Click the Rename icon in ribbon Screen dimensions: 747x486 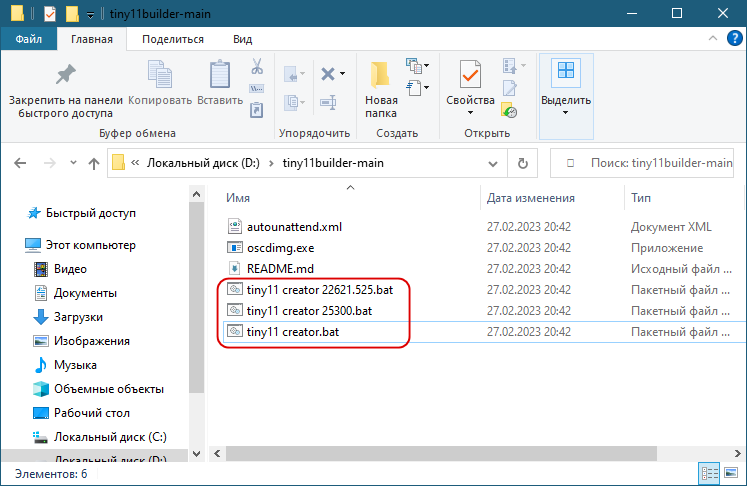tap(328, 102)
